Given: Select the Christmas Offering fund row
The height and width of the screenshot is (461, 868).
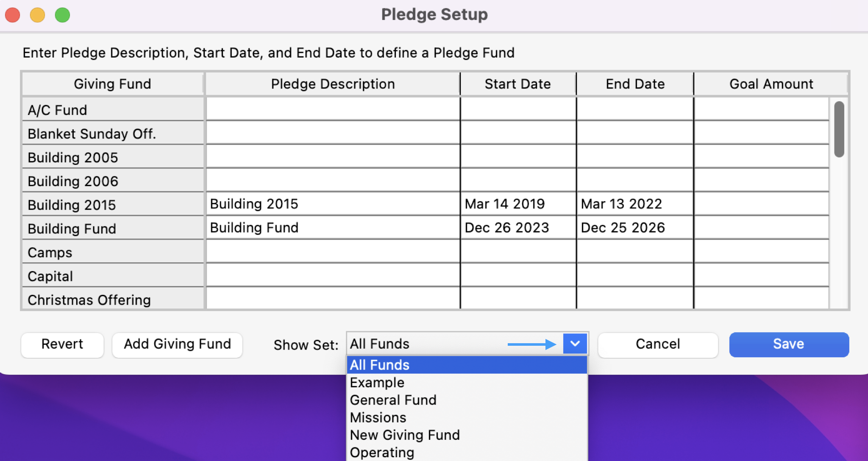Looking at the screenshot, I should tap(112, 300).
